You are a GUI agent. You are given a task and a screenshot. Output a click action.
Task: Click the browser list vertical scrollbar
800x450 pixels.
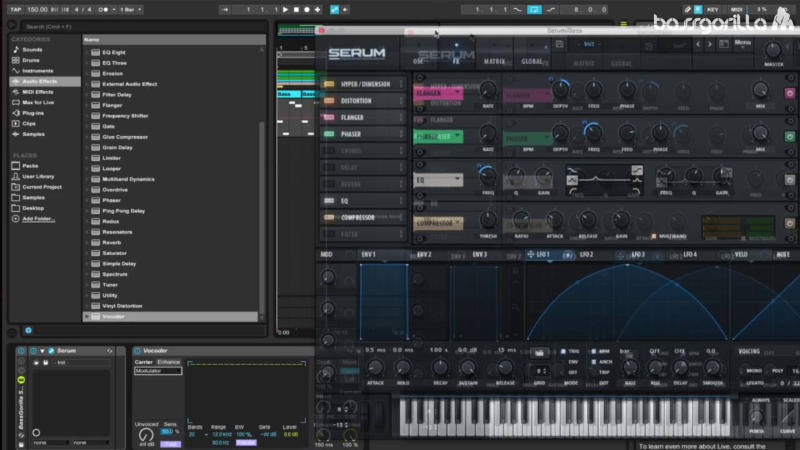click(x=262, y=219)
